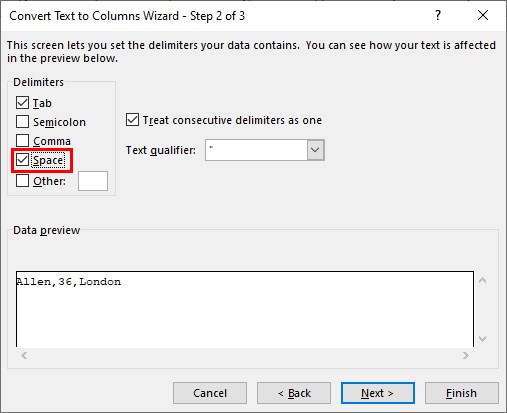Click the Allen,36,London preview row
The height and width of the screenshot is (413, 507).
tap(69, 282)
